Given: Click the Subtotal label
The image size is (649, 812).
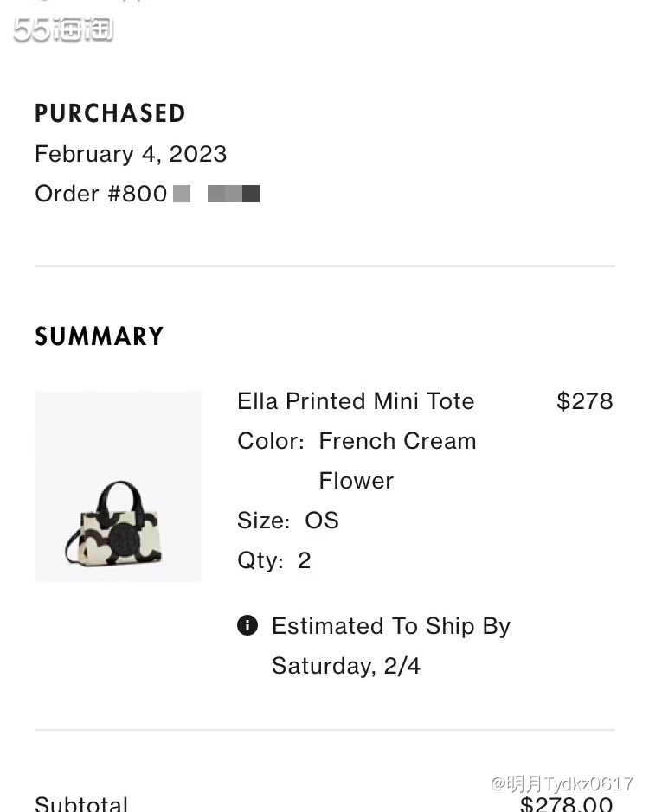Looking at the screenshot, I should pos(81,803).
